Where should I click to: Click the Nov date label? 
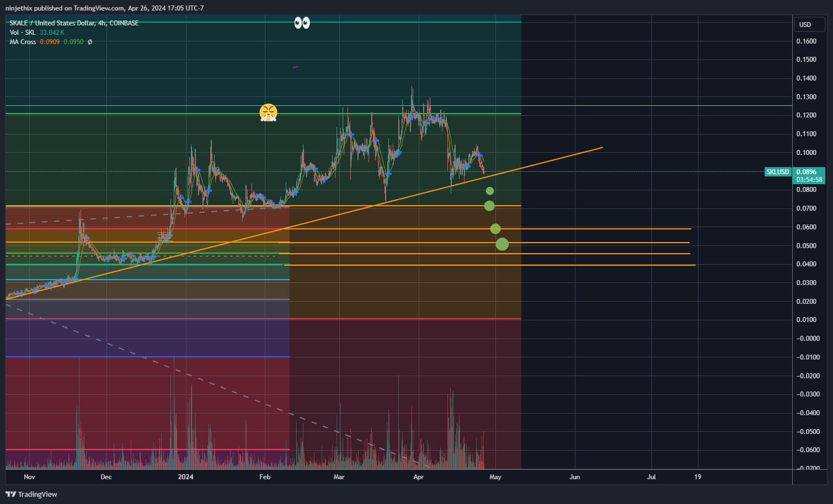[x=29, y=477]
